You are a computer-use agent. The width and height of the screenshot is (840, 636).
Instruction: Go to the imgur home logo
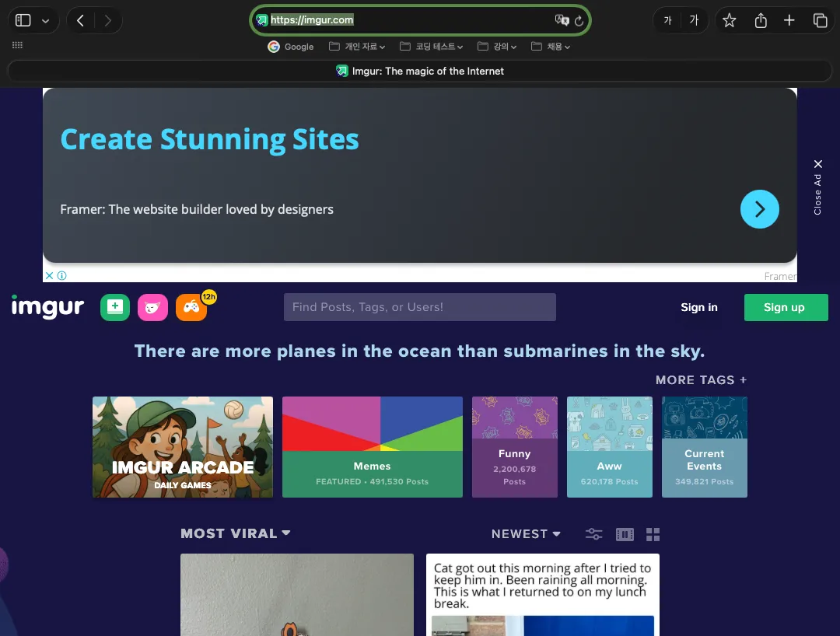coord(47,307)
